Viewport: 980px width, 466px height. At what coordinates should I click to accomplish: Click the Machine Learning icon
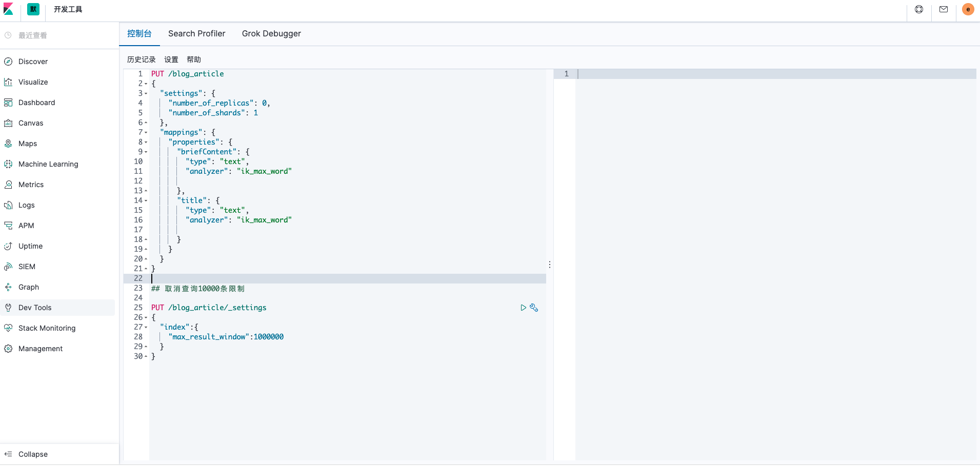(8, 164)
